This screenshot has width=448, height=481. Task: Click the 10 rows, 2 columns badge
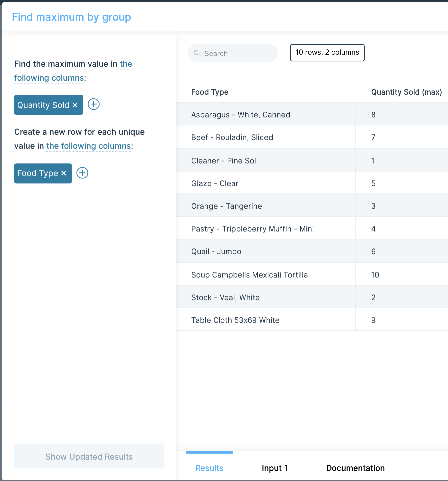[327, 53]
